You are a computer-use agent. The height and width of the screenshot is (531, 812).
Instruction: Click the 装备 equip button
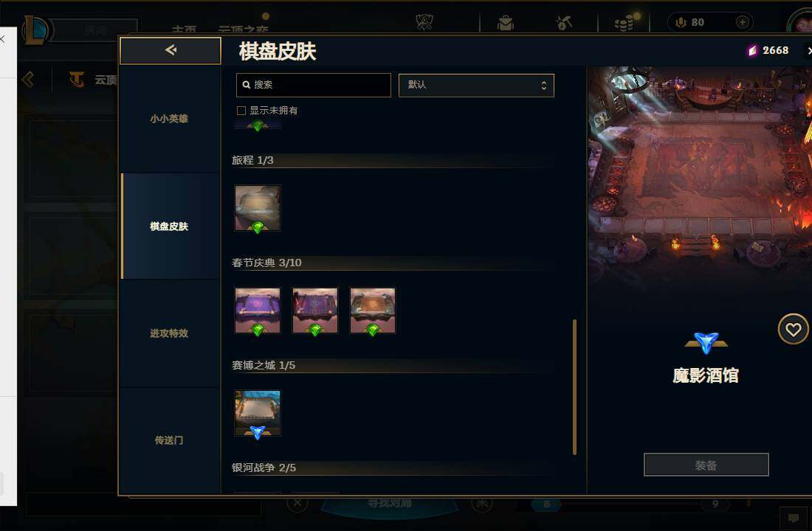pyautogui.click(x=706, y=465)
